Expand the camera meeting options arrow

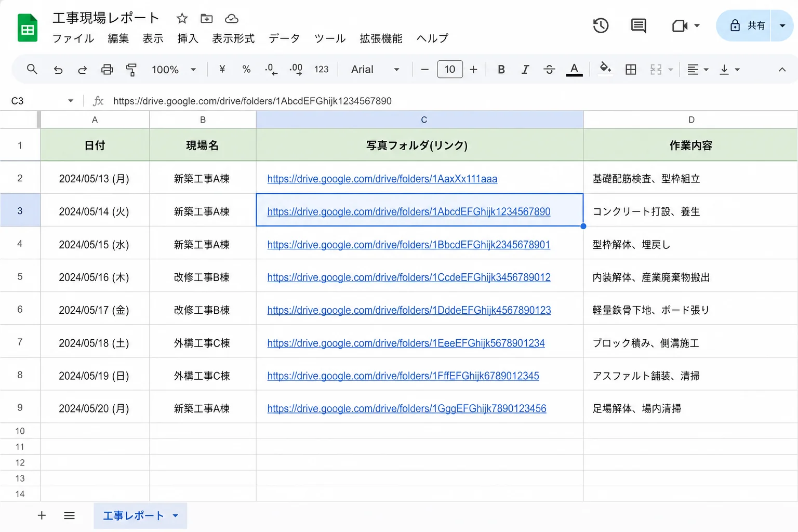(x=697, y=25)
